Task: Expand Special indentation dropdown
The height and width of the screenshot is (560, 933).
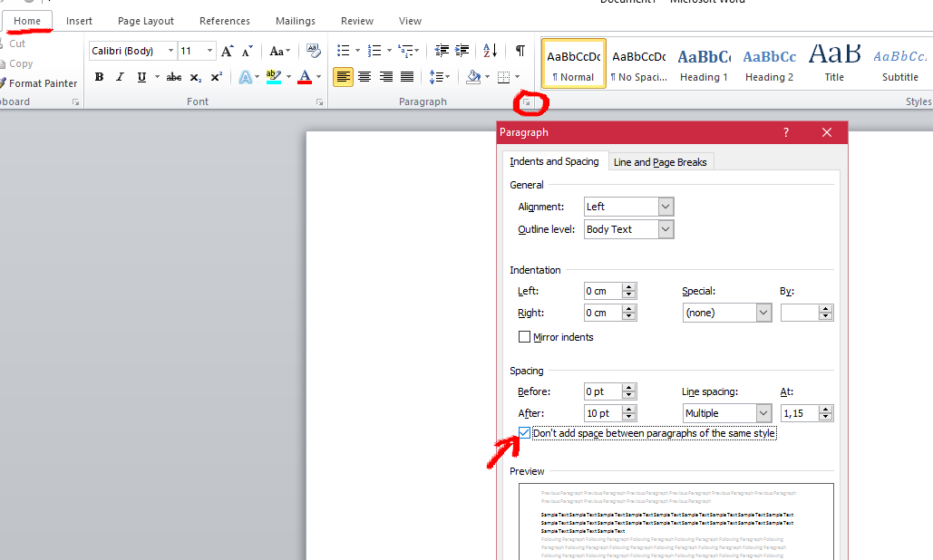Action: pos(763,313)
